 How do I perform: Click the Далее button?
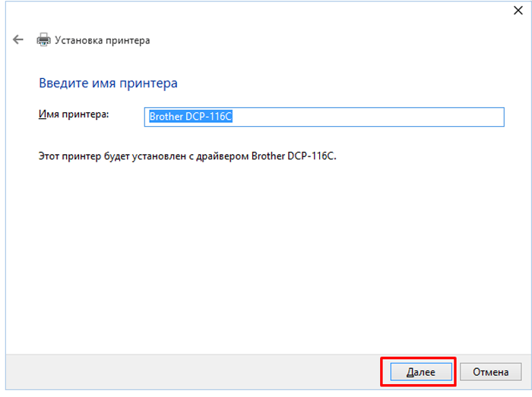coord(421,372)
